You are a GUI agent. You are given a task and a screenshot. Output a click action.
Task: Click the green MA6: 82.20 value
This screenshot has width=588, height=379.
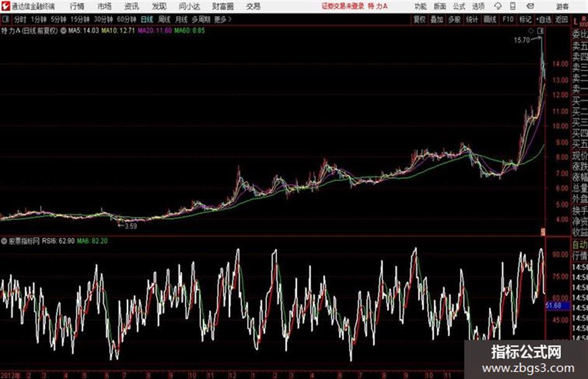pyautogui.click(x=92, y=241)
